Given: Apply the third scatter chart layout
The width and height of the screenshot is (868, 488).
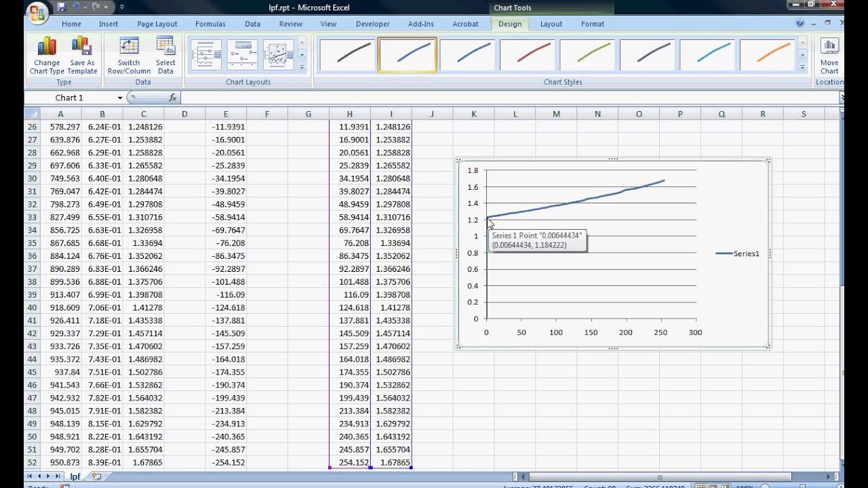Looking at the screenshot, I should tap(278, 55).
